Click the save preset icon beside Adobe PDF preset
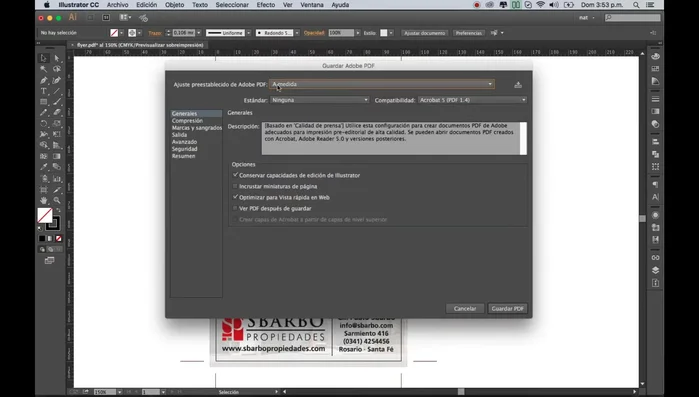Image resolution: width=699 pixels, height=397 pixels. click(518, 85)
